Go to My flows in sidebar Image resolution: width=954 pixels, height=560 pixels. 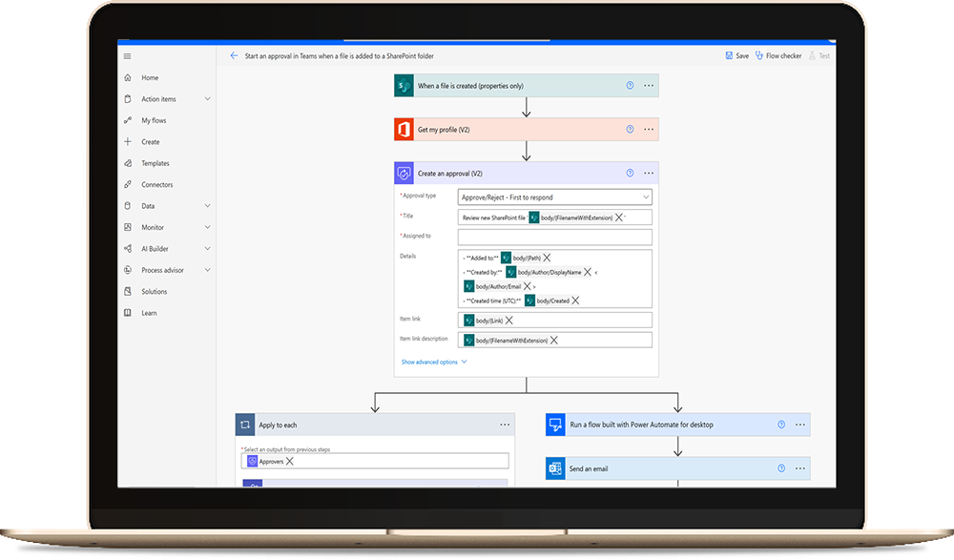(x=154, y=121)
